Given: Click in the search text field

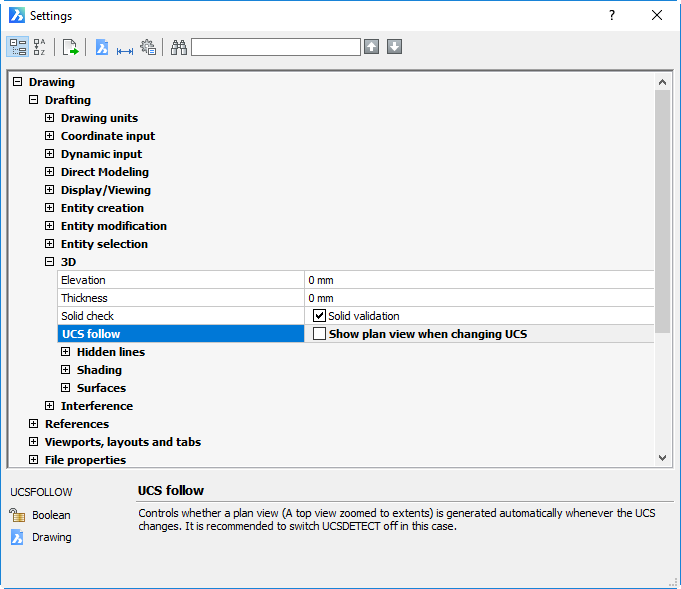Looking at the screenshot, I should click(276, 47).
